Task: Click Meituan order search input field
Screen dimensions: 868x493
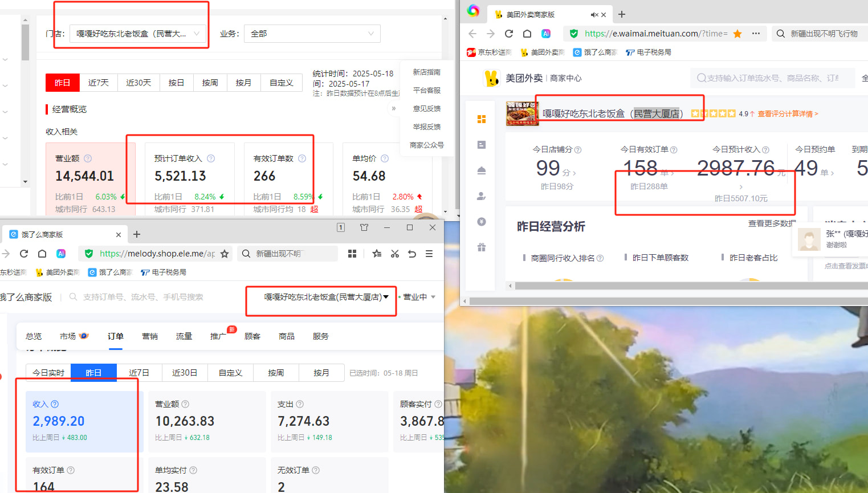Action: (x=772, y=78)
